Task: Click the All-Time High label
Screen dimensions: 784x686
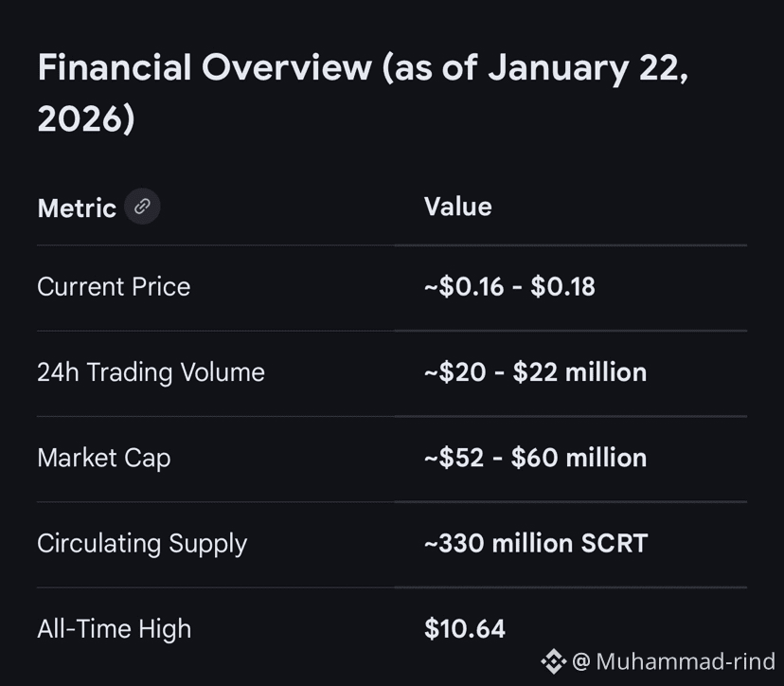Action: click(114, 628)
